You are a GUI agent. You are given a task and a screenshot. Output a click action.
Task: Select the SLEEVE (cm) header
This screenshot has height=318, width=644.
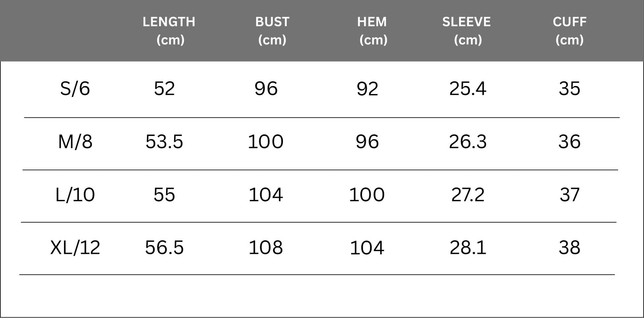467,31
